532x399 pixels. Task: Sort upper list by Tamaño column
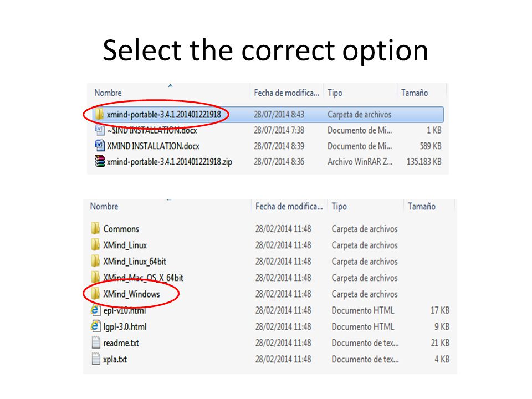pyautogui.click(x=415, y=93)
